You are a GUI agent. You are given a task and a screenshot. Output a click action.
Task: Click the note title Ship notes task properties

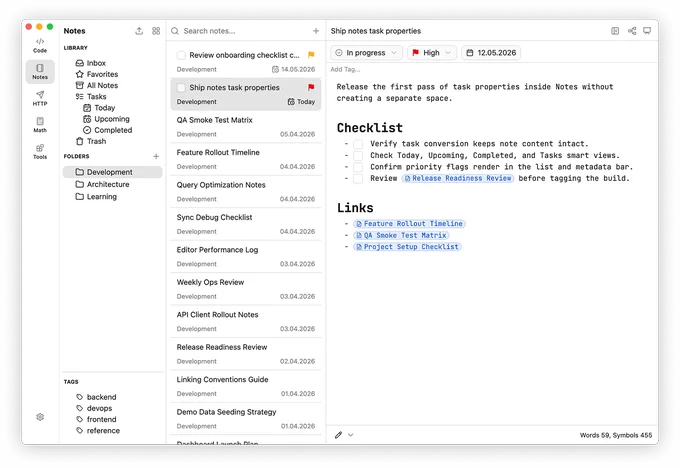pos(376,31)
